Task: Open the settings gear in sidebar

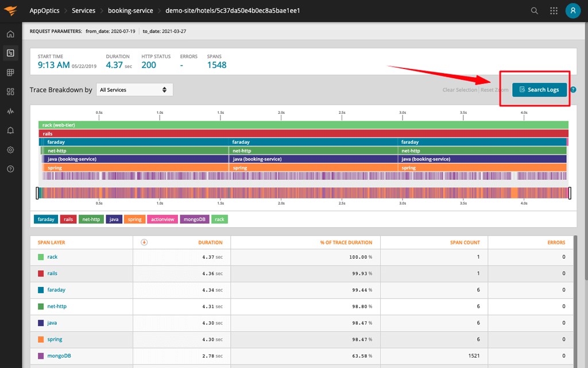Action: (10, 150)
